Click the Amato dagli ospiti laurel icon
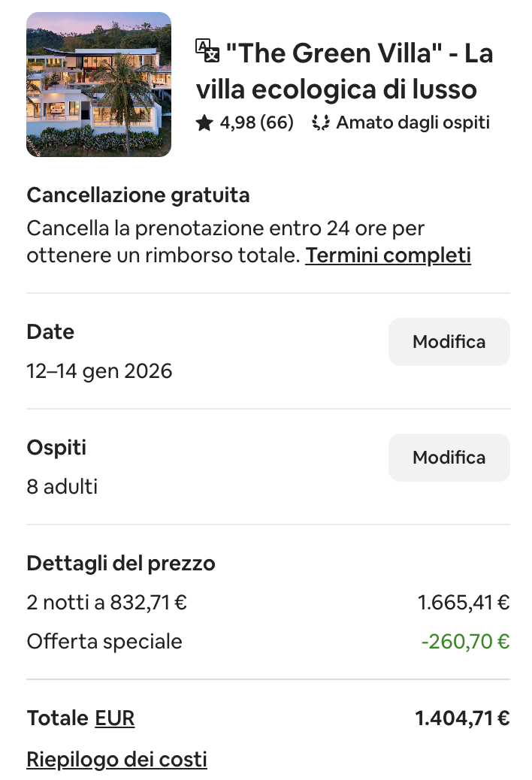 pyautogui.click(x=319, y=122)
